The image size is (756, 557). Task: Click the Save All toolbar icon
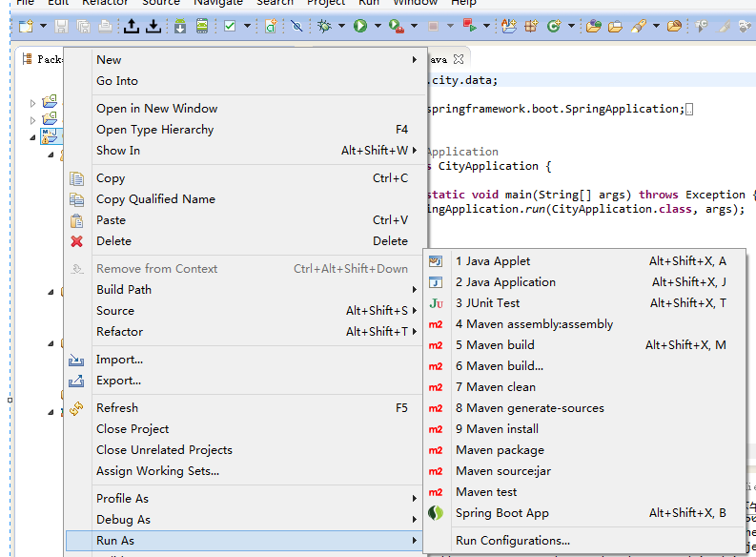[x=83, y=26]
